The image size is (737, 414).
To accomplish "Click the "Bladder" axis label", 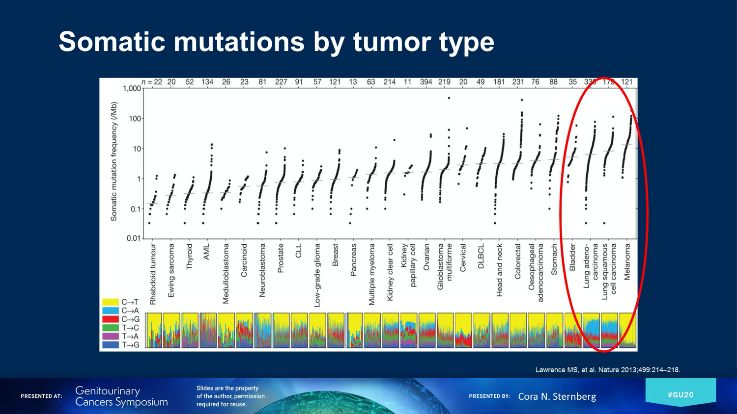I will coord(572,257).
